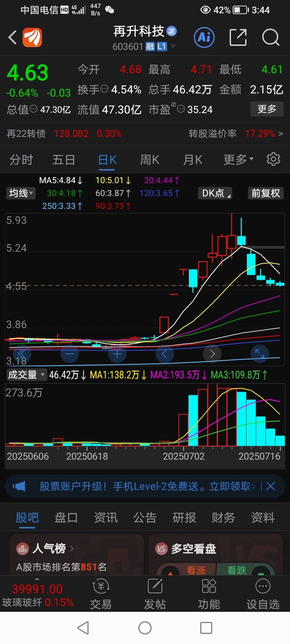Open 公告 tab
This screenshot has height=644, width=290.
145,517
